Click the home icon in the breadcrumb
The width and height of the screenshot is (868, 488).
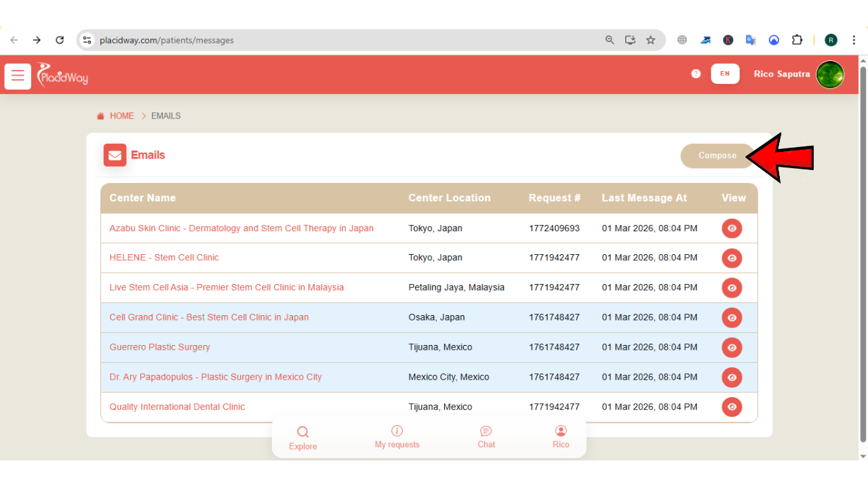tap(100, 115)
